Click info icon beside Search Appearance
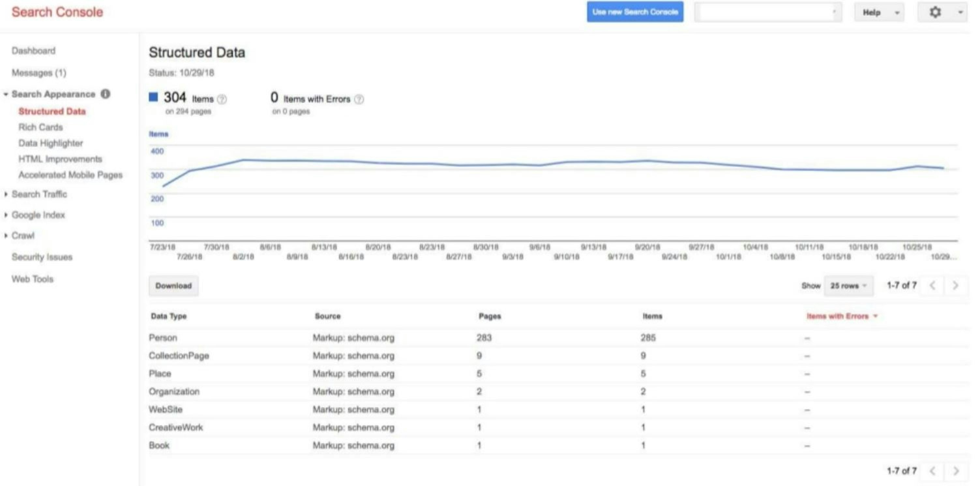 [x=105, y=94]
